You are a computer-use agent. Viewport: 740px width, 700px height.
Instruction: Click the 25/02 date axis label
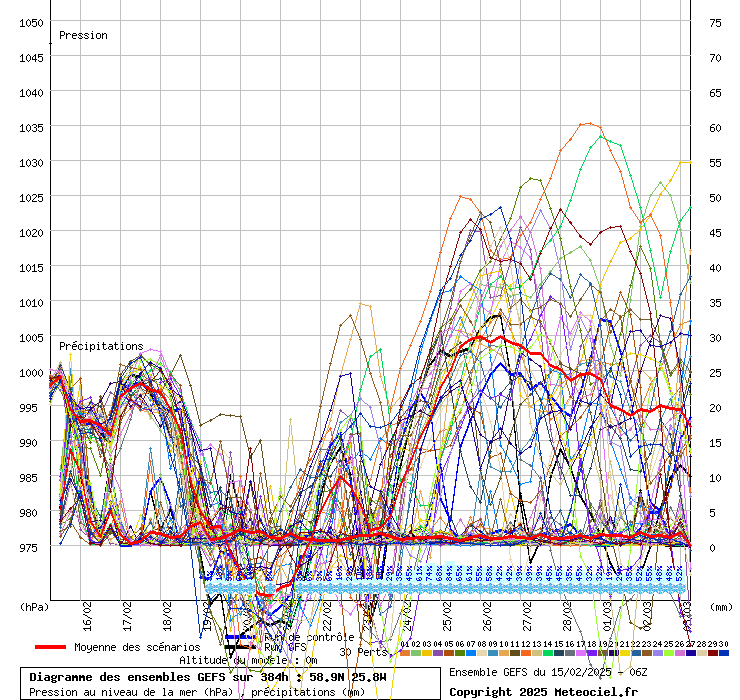[x=447, y=616]
